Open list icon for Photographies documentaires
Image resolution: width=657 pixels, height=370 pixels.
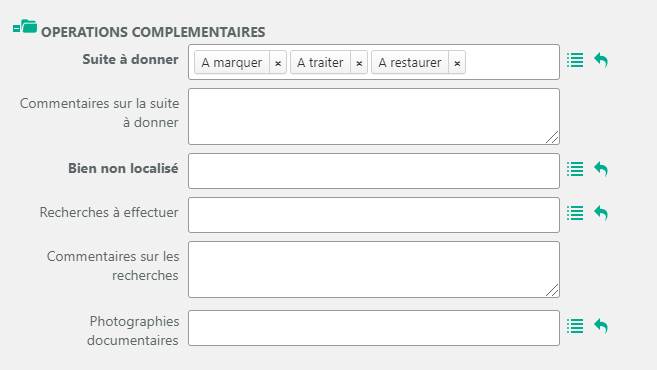click(x=575, y=326)
